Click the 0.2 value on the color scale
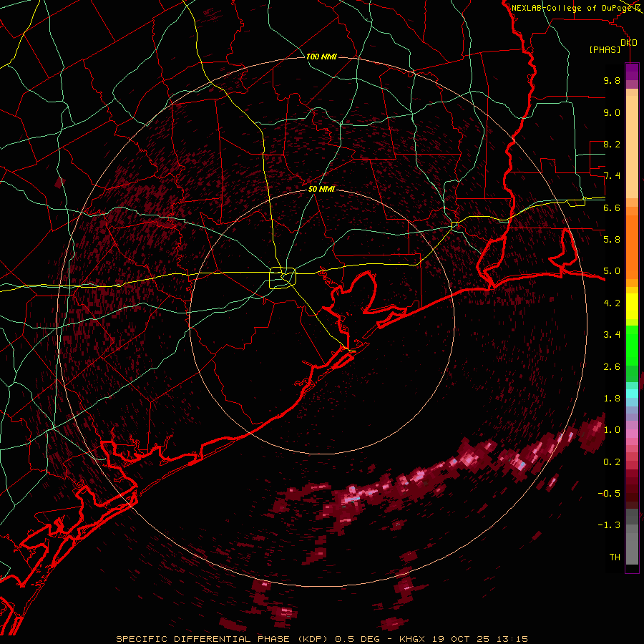 (612, 462)
